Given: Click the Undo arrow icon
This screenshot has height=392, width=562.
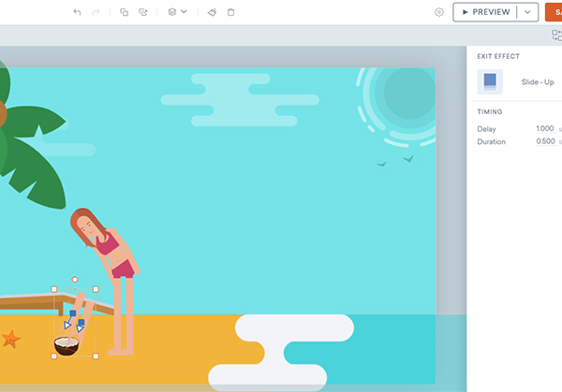Looking at the screenshot, I should click(77, 12).
